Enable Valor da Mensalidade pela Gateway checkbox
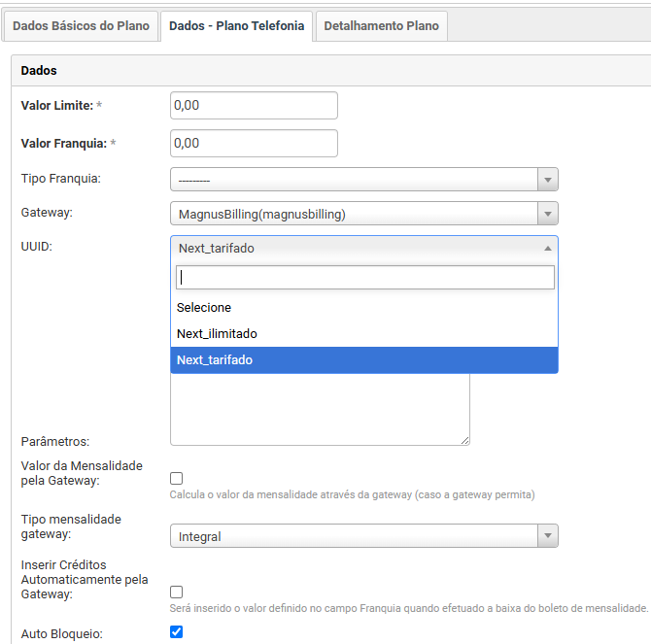Image resolution: width=651 pixels, height=644 pixels. (176, 478)
